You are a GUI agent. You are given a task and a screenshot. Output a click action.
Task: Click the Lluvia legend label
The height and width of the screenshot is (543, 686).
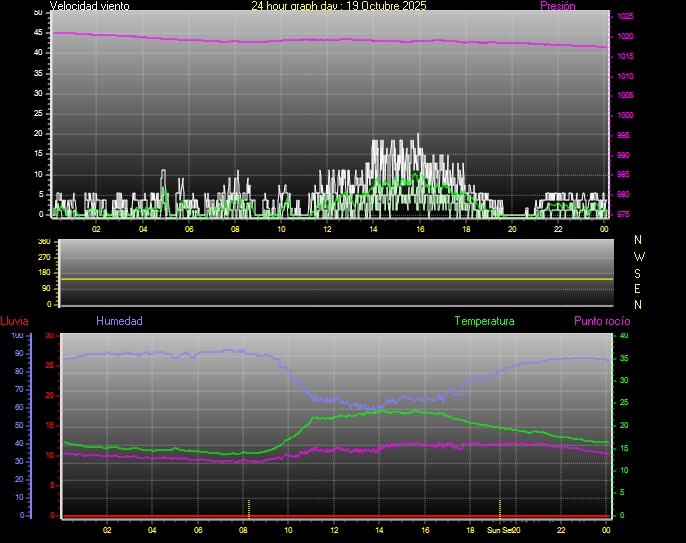click(x=14, y=322)
